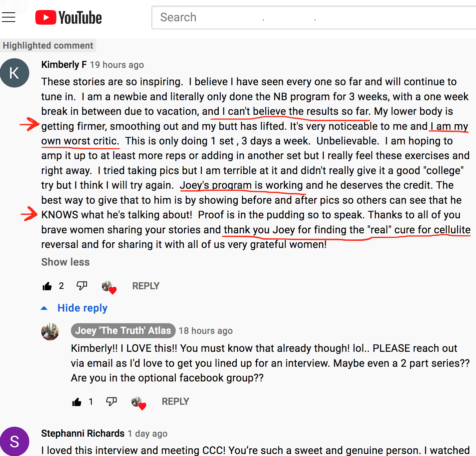Reply to Joey's comment

coord(175,401)
